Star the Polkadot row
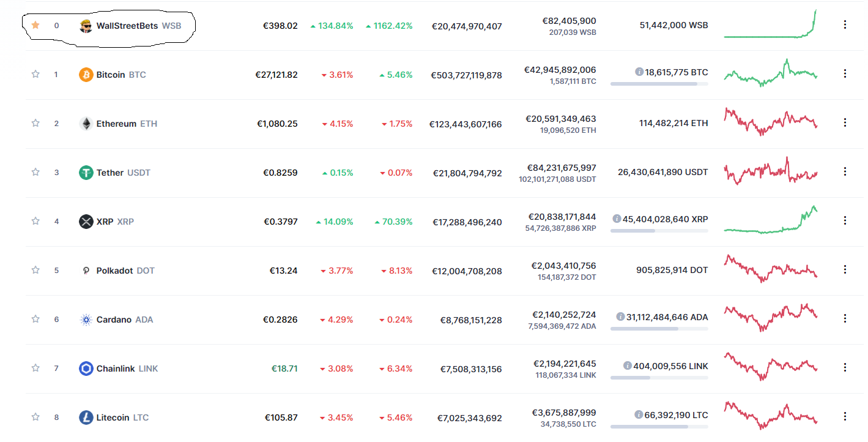868x442 pixels. pyautogui.click(x=35, y=270)
